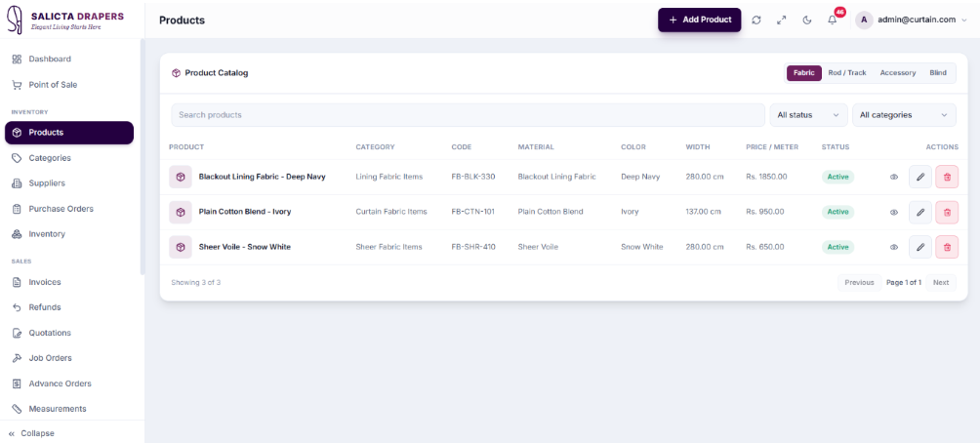Open Purchase Orders from sidebar

[x=69, y=209]
